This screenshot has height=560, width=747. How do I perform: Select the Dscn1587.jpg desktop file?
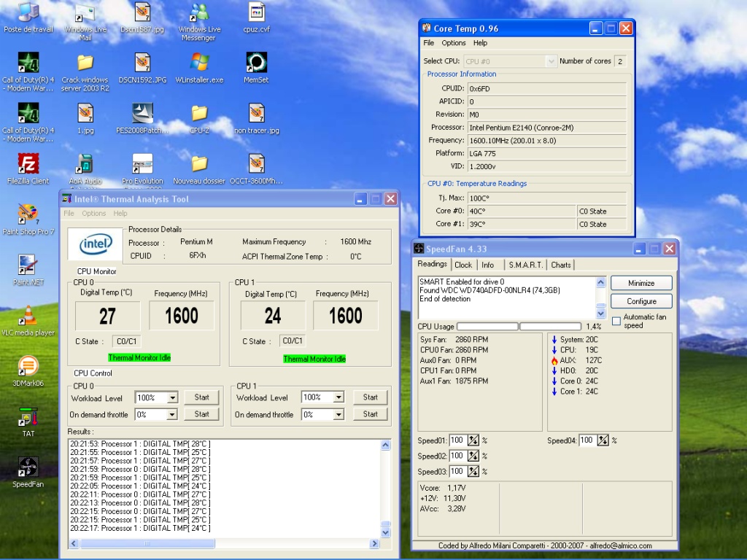tap(142, 17)
